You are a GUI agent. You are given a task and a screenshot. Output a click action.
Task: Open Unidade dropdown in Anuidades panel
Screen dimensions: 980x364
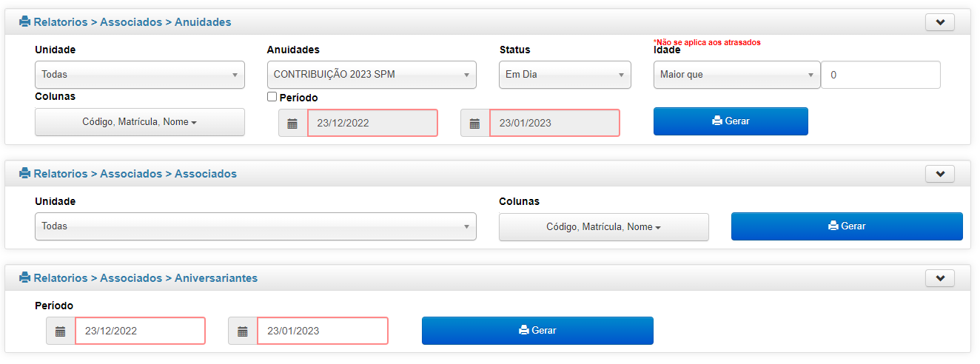click(x=140, y=75)
